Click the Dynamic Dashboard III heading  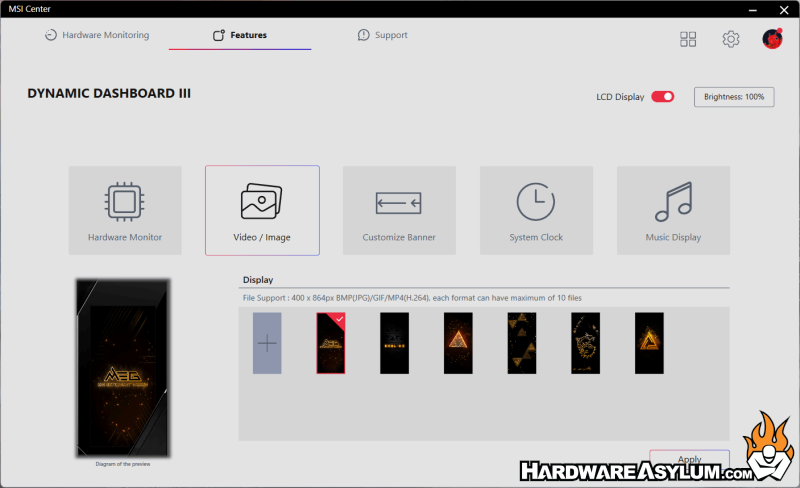coord(109,93)
